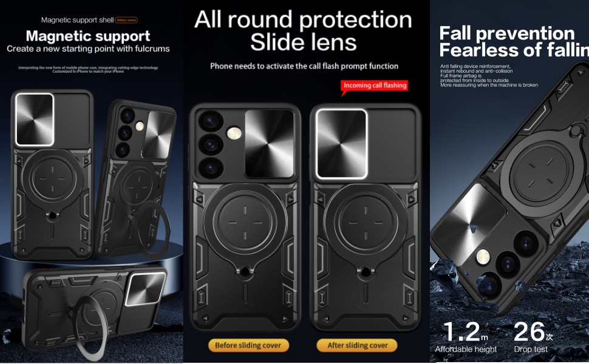Click 'Phone needs to activate the call flash' text

click(x=304, y=66)
